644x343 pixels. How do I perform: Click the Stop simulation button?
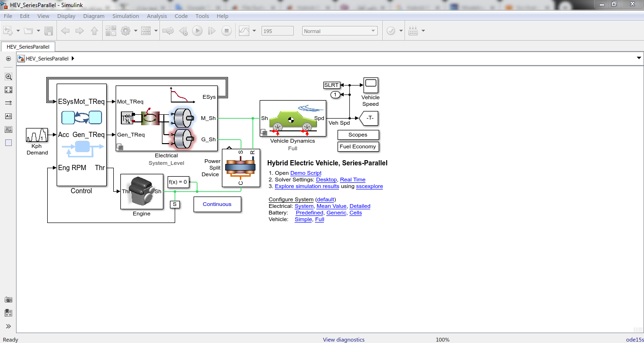(x=227, y=31)
